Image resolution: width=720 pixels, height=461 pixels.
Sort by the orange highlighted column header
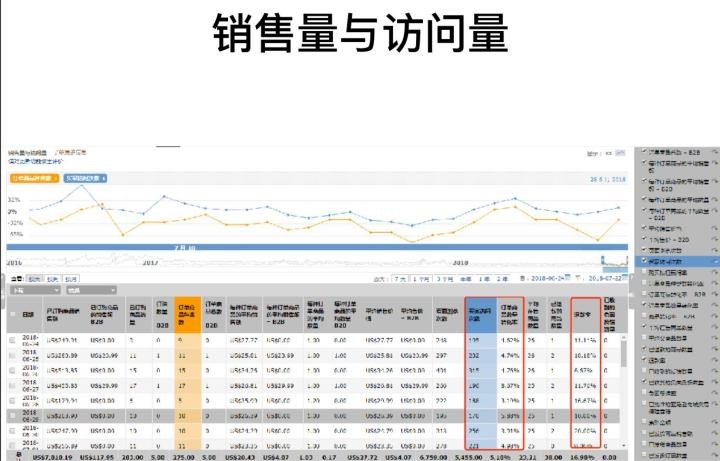(187, 315)
